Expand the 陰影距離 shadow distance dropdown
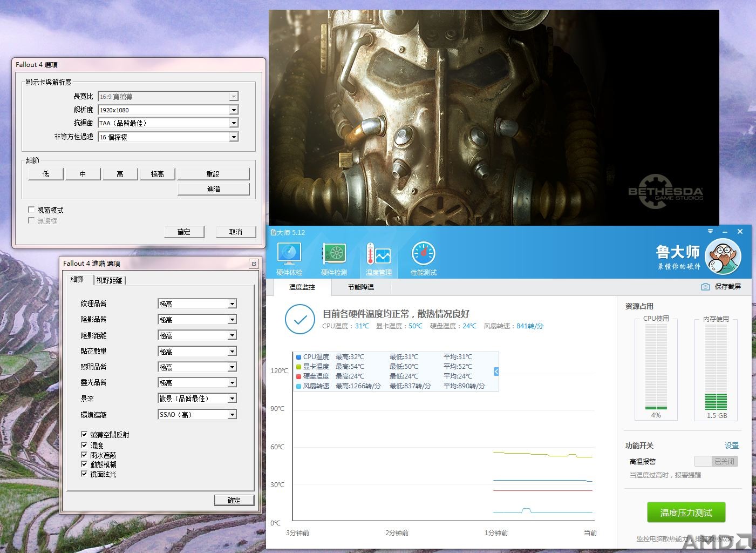This screenshot has height=553, width=756. (197, 335)
